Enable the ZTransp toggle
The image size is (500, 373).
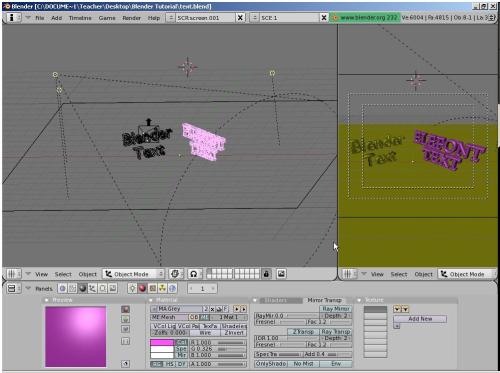303,332
